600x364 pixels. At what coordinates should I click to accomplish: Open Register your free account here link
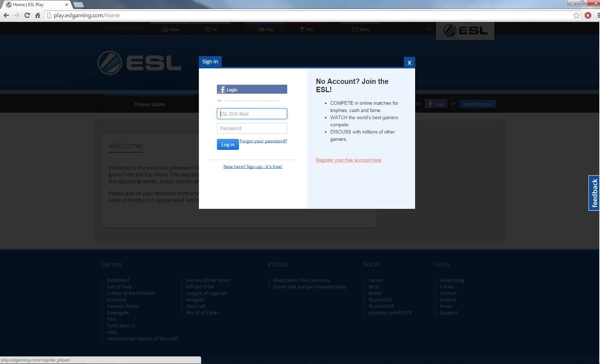(x=348, y=160)
